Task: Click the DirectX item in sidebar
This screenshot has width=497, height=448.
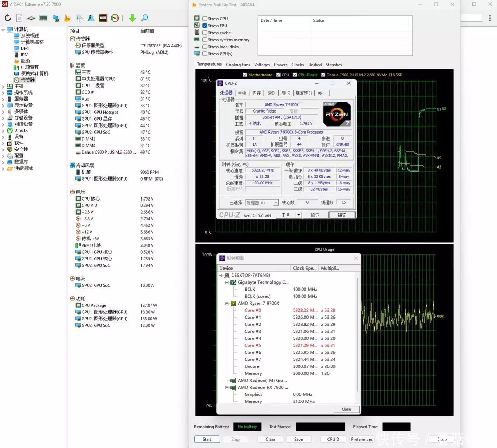Action: (x=21, y=130)
